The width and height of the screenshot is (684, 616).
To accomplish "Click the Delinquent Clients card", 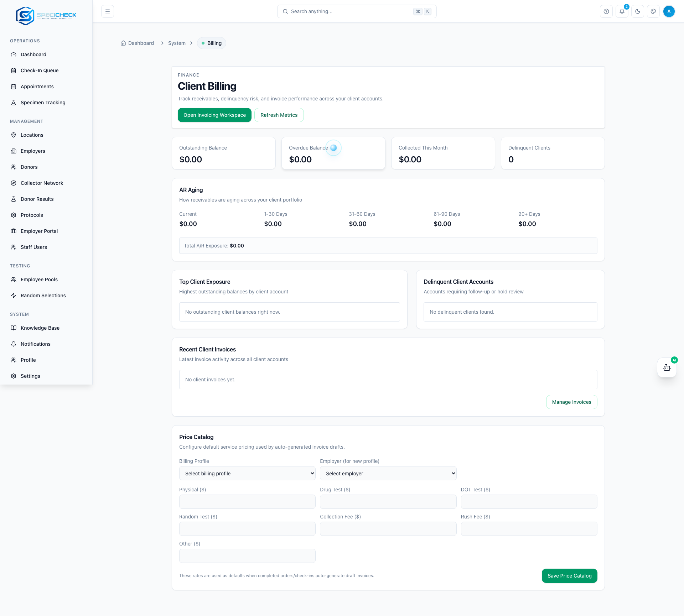I will click(553, 153).
